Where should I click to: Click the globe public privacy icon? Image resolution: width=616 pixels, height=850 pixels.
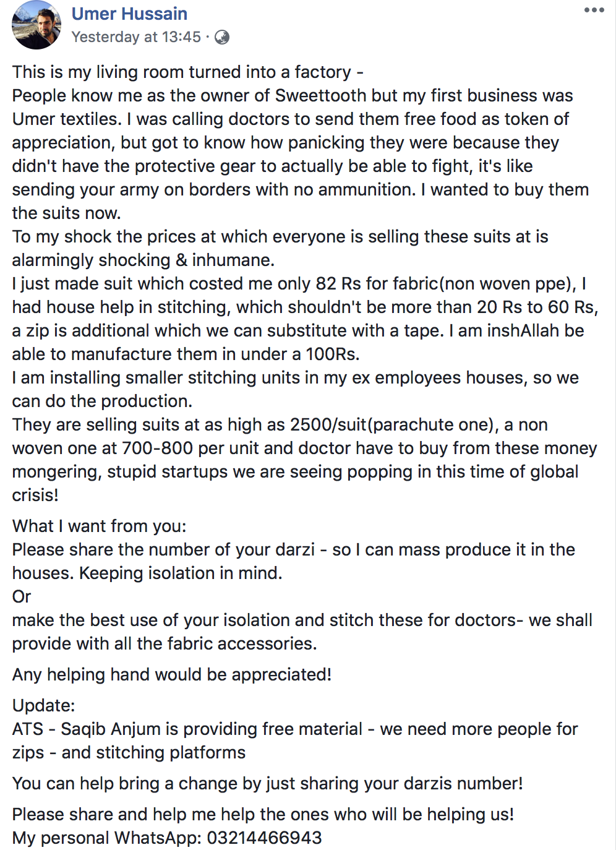[222, 38]
